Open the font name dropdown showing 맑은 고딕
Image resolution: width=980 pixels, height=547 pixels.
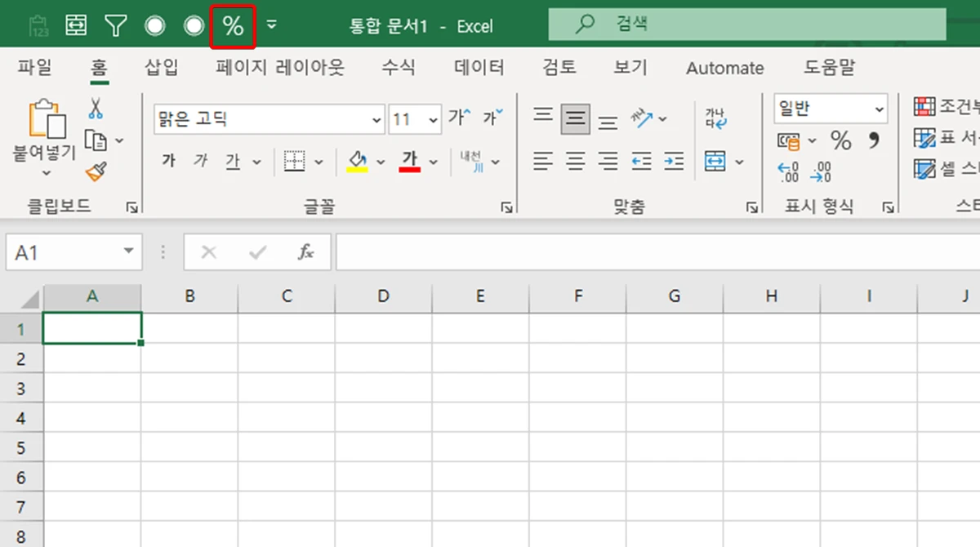[268, 118]
